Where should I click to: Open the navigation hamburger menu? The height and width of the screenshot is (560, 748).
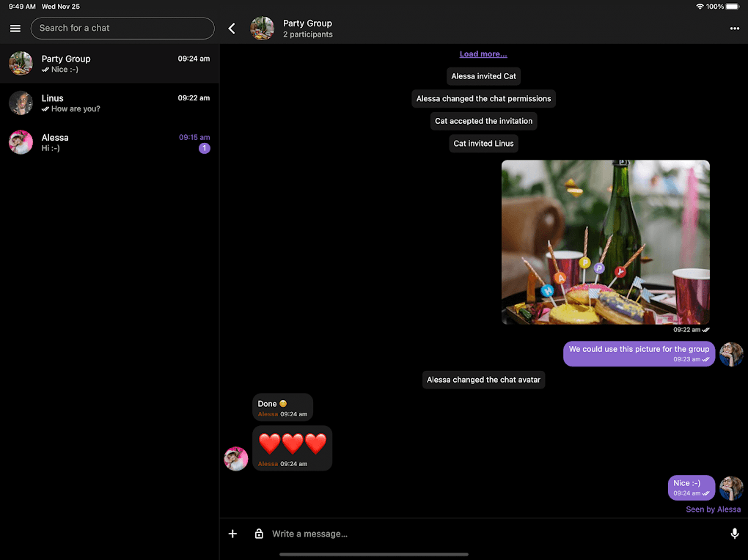[15, 29]
